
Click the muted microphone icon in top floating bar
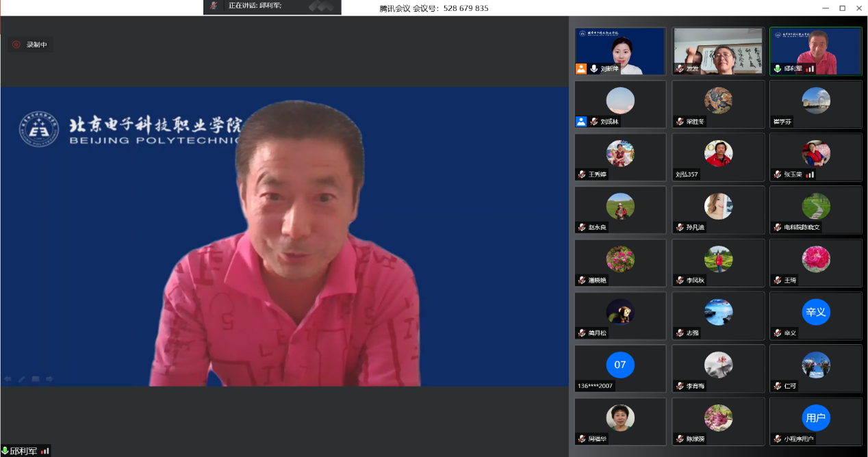214,5
